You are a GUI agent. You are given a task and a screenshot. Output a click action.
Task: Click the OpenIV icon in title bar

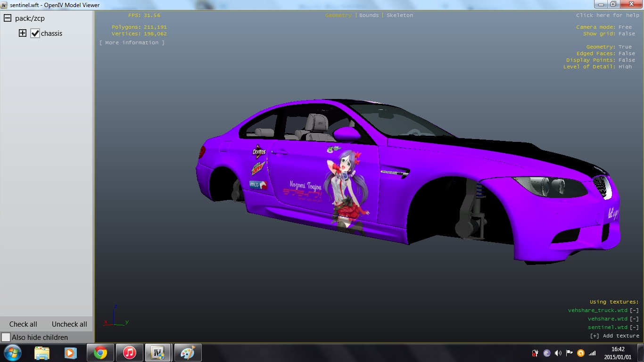click(x=5, y=4)
